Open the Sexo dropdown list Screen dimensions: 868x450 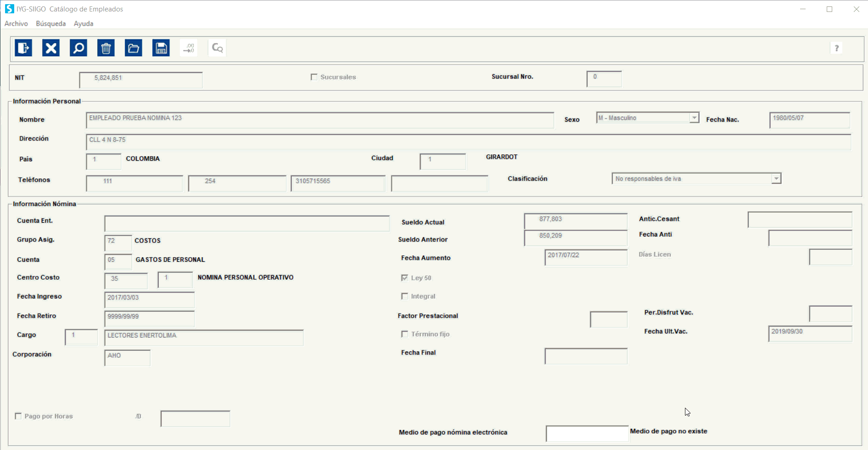[694, 118]
